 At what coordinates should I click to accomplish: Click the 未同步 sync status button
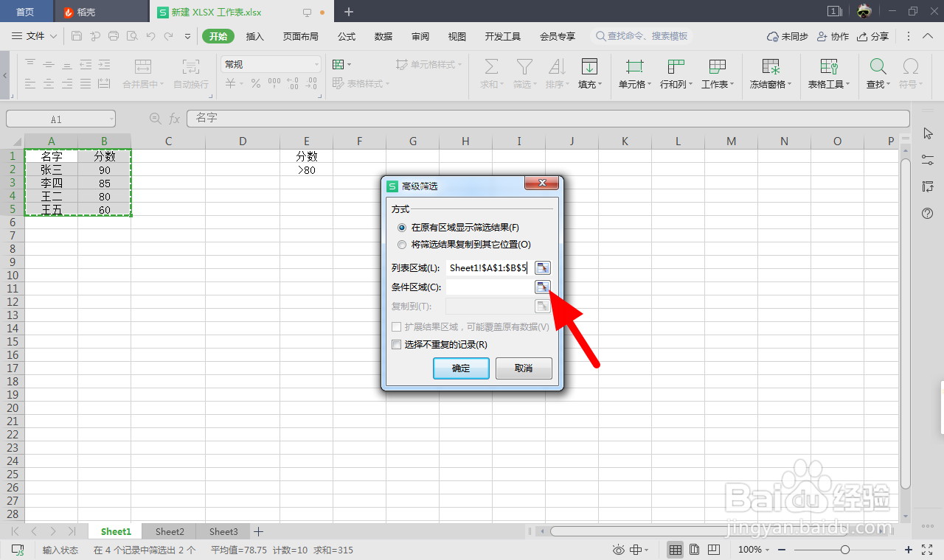788,36
